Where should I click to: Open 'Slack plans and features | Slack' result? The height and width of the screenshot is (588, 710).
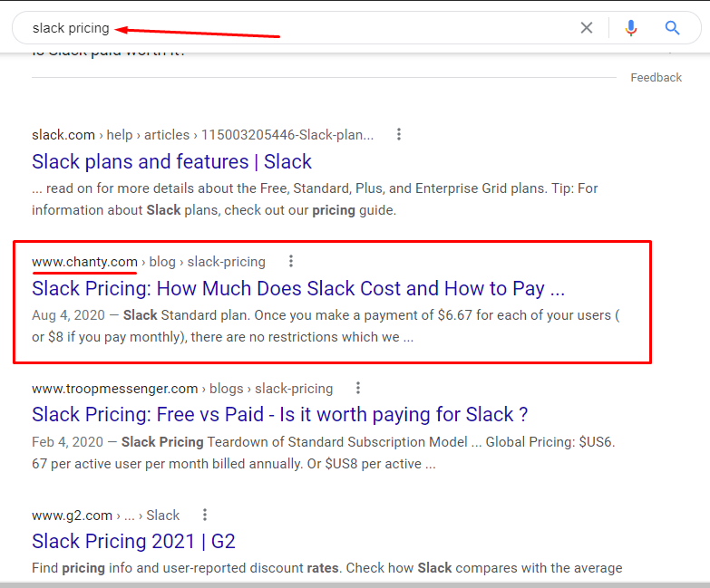click(x=171, y=161)
